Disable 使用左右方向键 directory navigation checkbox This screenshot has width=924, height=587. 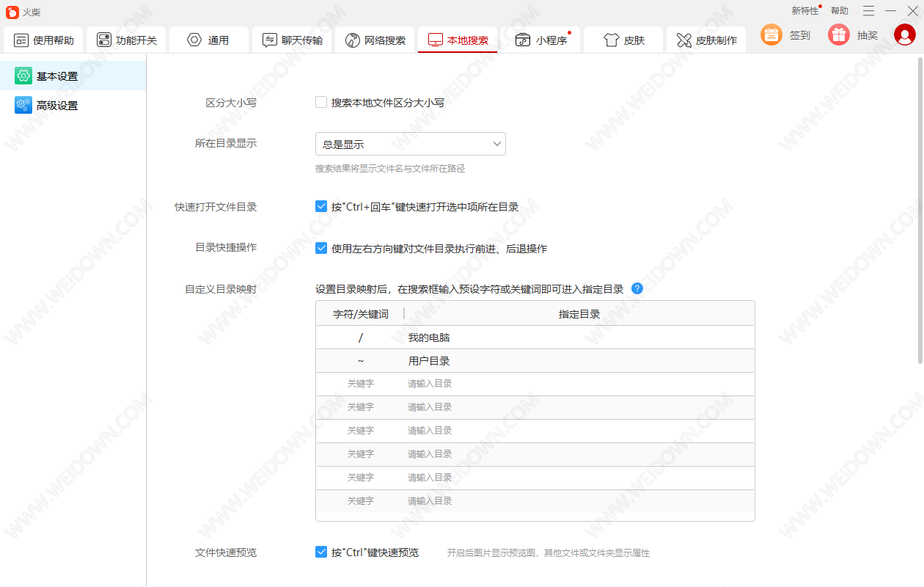coord(321,248)
